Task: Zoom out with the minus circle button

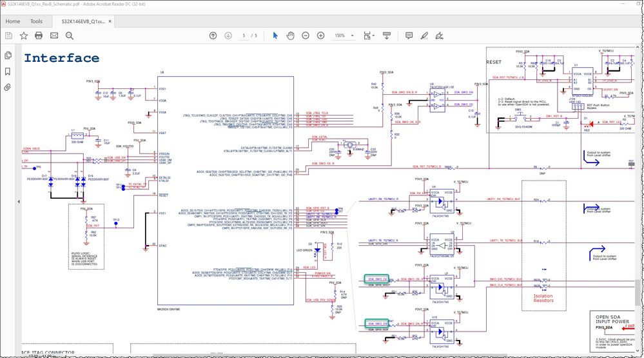Action: (x=306, y=35)
